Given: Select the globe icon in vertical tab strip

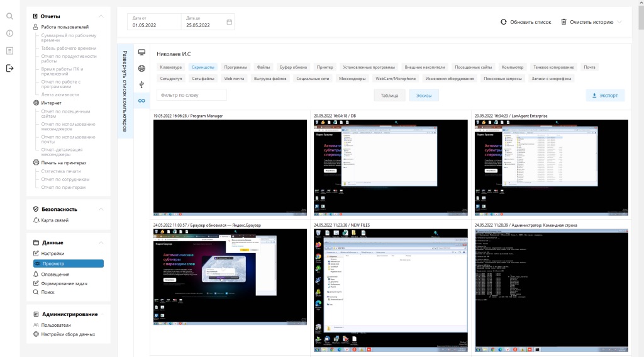Looking at the screenshot, I should (142, 69).
